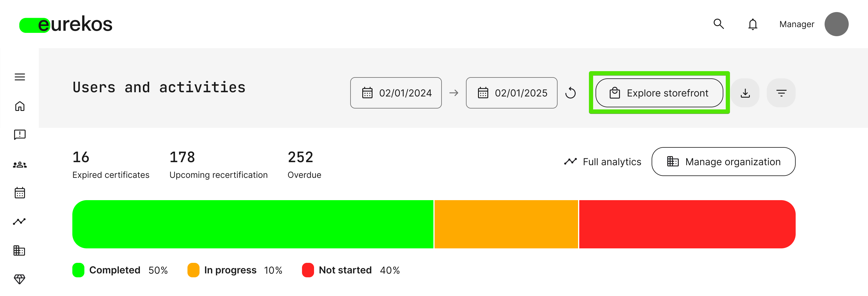Click the search magnifier icon
This screenshot has width=868, height=296.
pyautogui.click(x=719, y=24)
